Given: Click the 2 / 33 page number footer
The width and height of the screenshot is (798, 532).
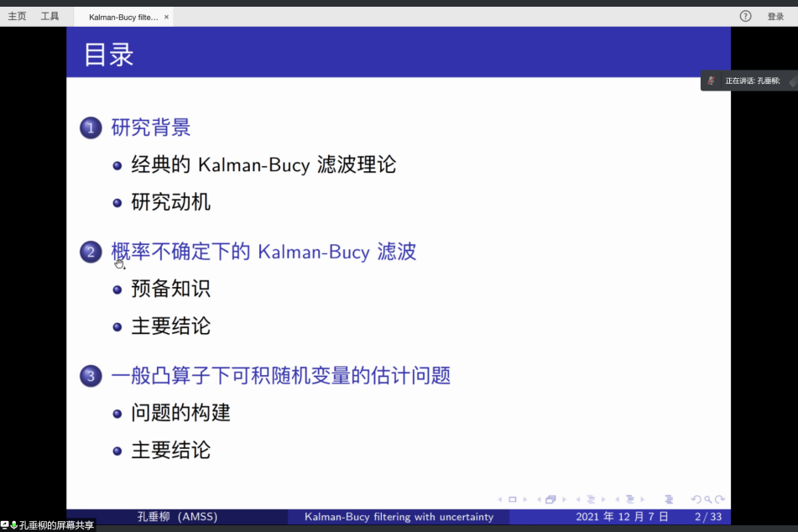Looking at the screenshot, I should tap(707, 517).
